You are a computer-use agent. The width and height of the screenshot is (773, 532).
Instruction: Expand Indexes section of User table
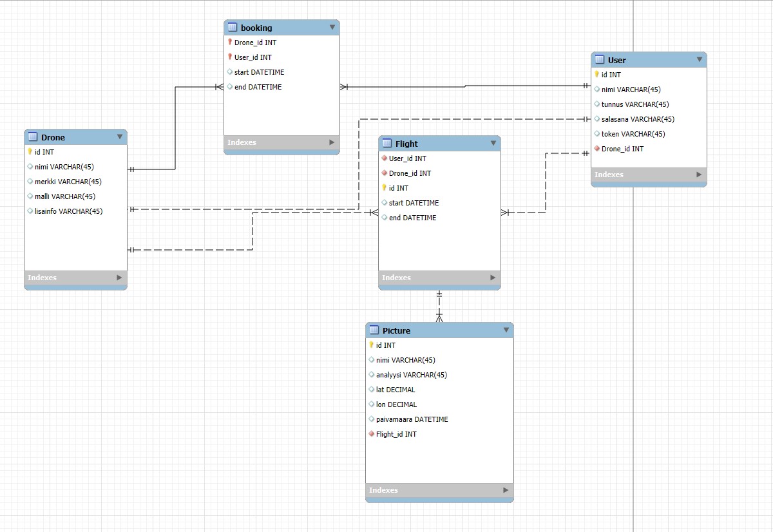[699, 175]
